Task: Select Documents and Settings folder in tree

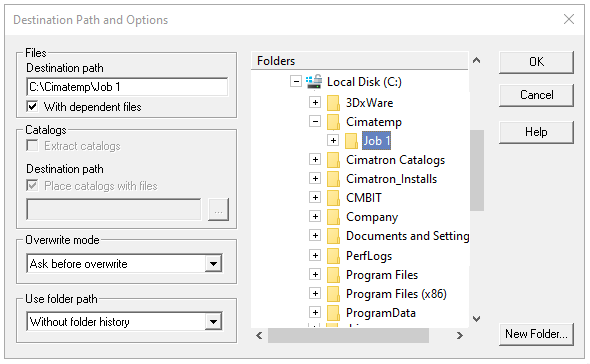Action: pyautogui.click(x=408, y=236)
